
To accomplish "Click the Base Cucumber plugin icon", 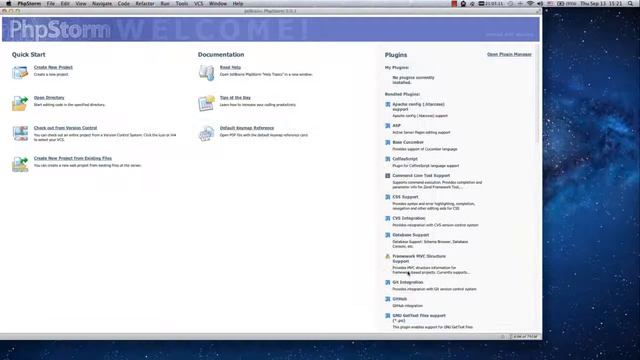I will [387, 142].
